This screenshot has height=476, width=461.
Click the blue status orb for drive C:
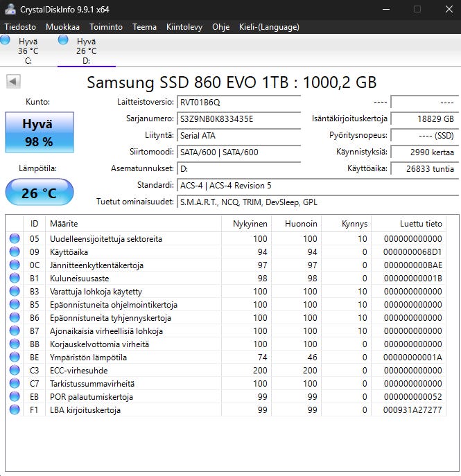click(x=5, y=39)
